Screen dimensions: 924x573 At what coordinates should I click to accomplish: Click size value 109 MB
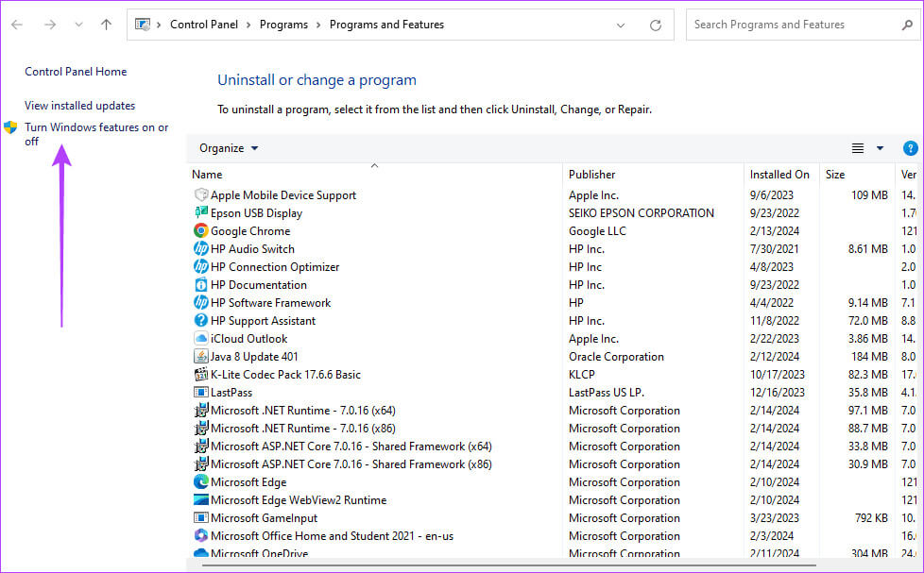[x=869, y=194]
